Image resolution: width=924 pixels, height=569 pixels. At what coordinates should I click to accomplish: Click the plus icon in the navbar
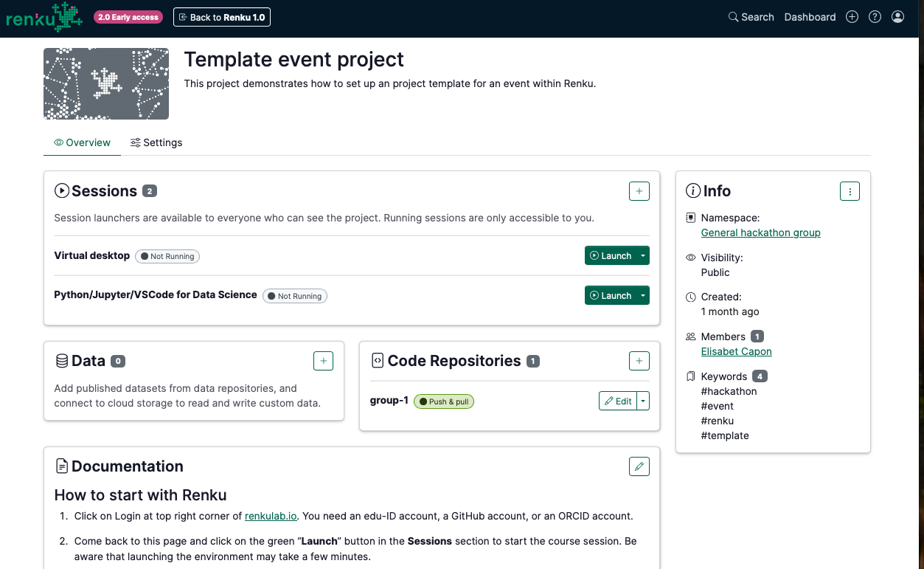click(852, 16)
